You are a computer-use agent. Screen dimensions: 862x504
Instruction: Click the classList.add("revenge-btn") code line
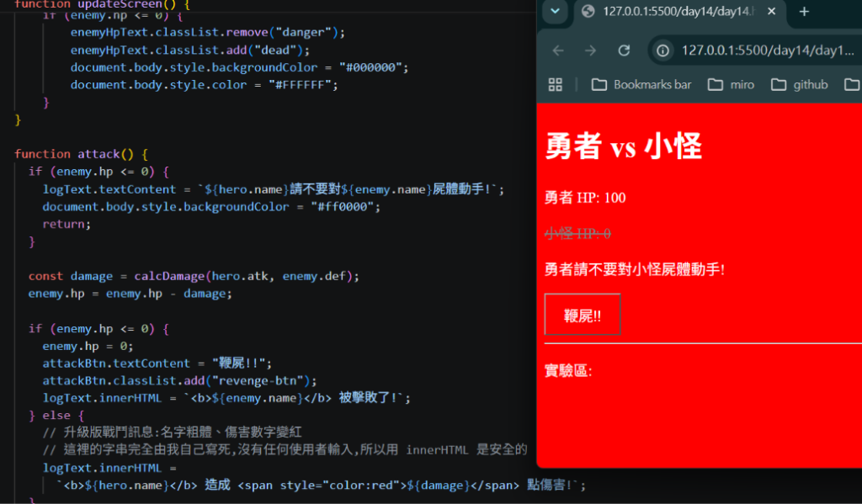click(x=179, y=381)
